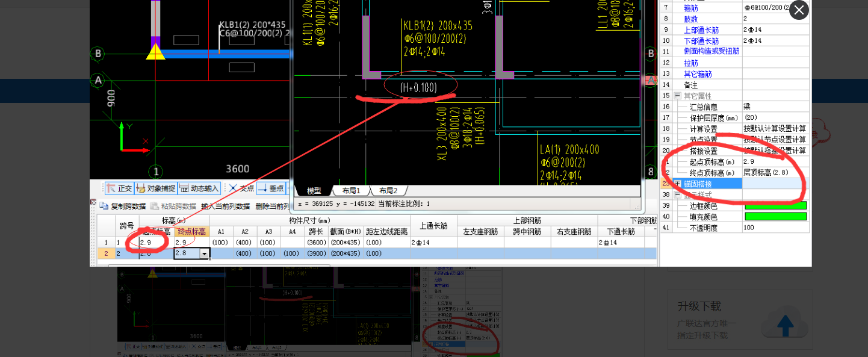Select the 侧面构造或受扭筋 property row
This screenshot has height=357, width=868.
tap(735, 52)
